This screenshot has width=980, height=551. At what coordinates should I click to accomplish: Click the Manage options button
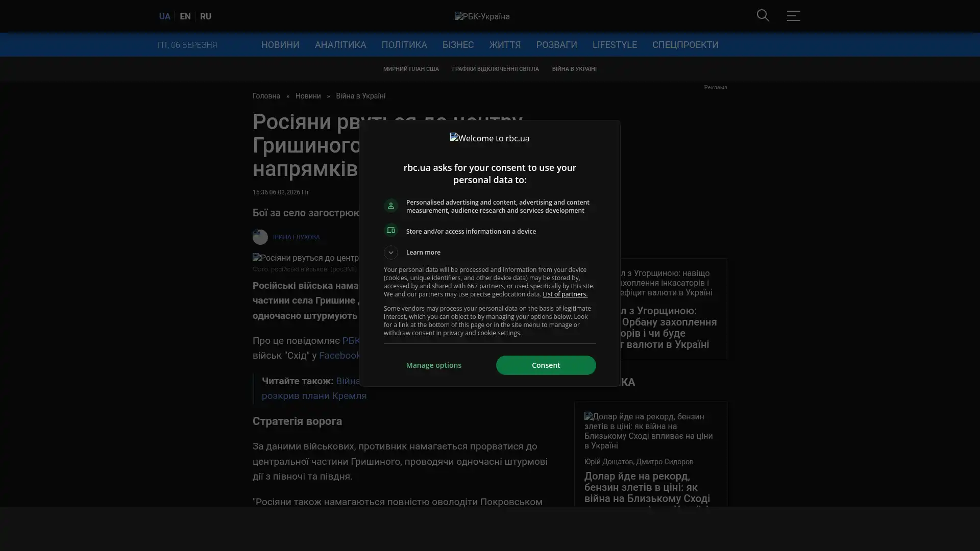[x=433, y=365]
